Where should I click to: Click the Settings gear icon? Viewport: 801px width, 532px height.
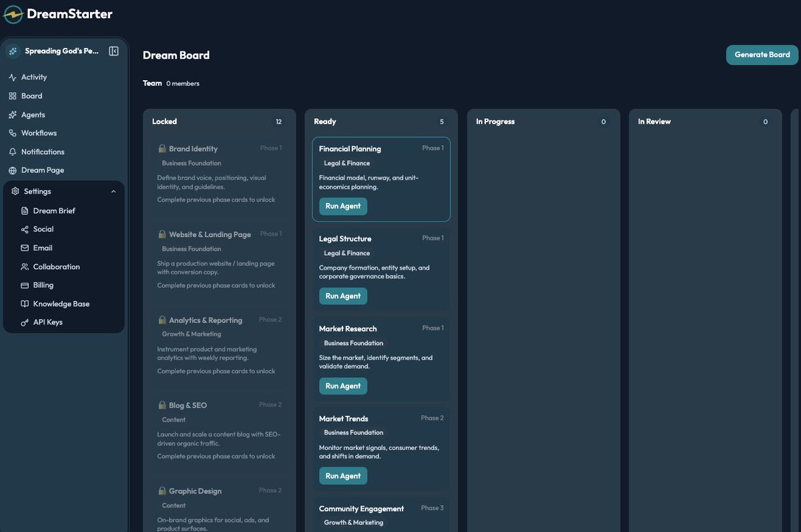(15, 192)
